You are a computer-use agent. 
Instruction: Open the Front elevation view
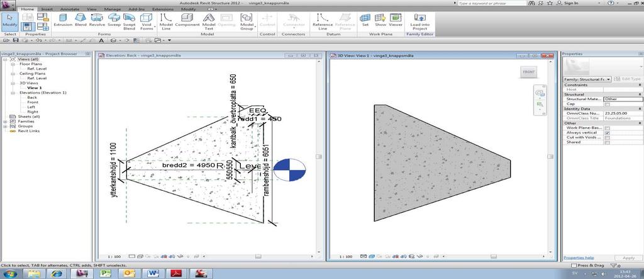click(33, 103)
